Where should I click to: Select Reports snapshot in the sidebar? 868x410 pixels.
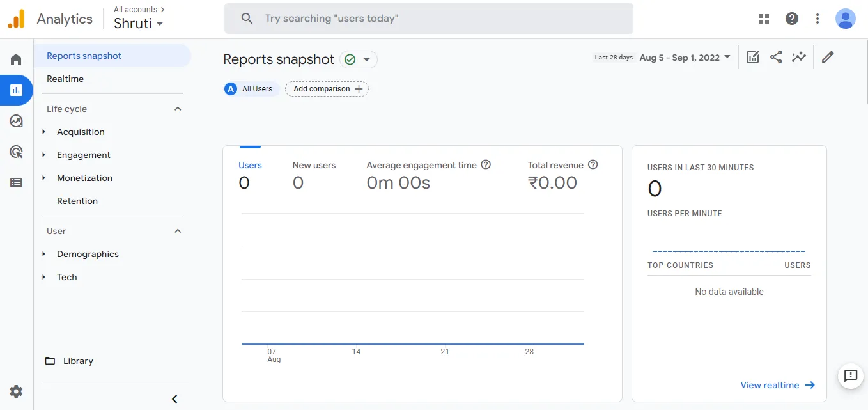[x=112, y=56]
